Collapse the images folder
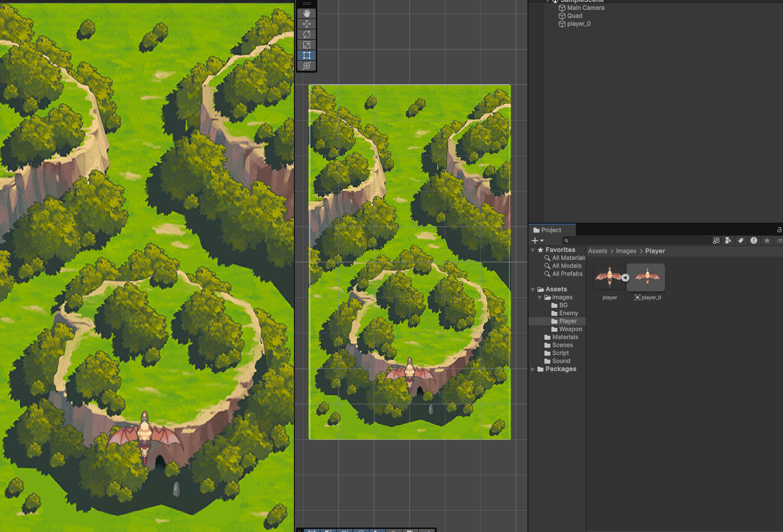Image resolution: width=783 pixels, height=532 pixels. coord(540,297)
